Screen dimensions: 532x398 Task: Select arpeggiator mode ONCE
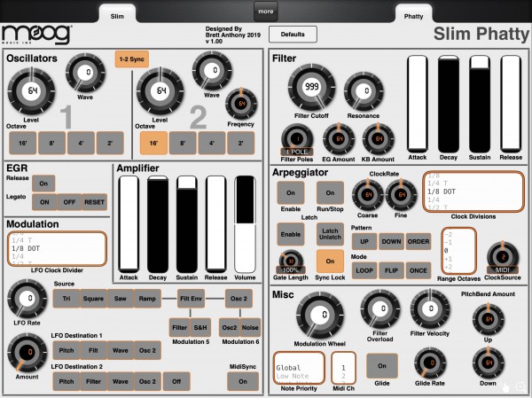[x=419, y=270]
